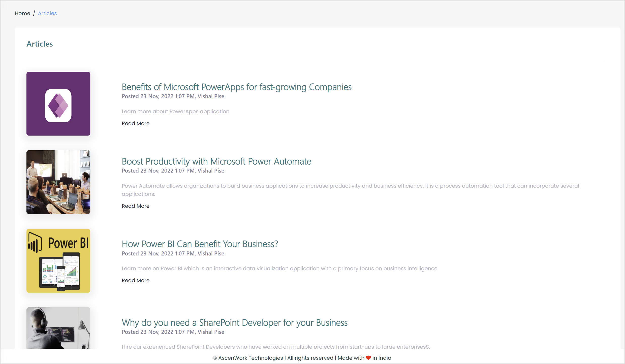Select posted date line under Power BI article
Viewport: 625px width, 364px height.
click(x=173, y=254)
